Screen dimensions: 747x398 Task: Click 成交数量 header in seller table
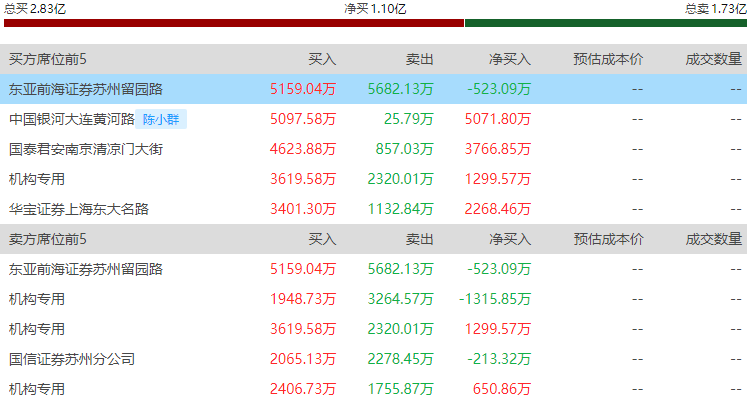pyautogui.click(x=714, y=239)
